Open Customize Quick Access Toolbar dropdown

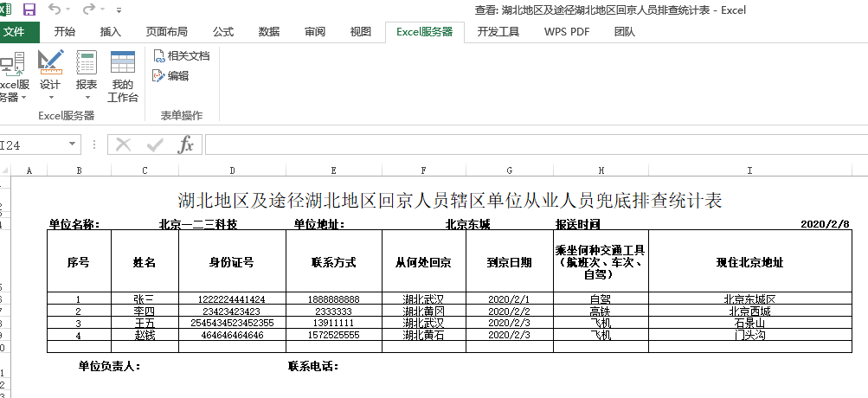click(x=119, y=10)
